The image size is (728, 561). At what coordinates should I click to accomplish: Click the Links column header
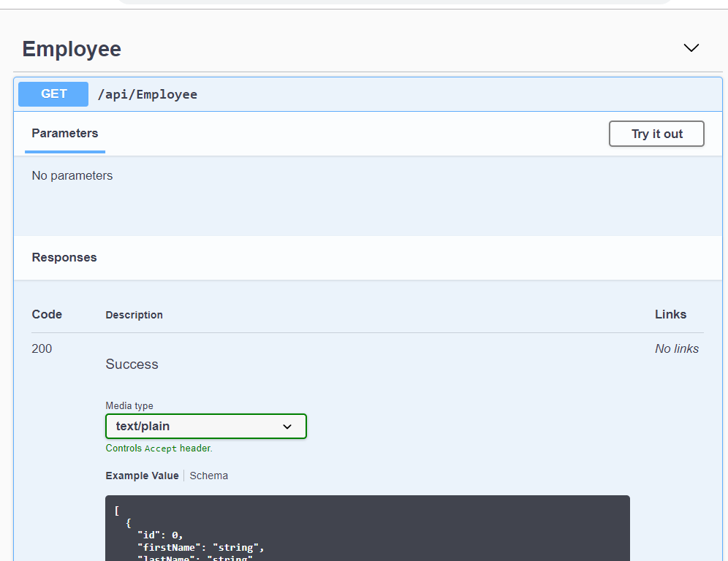tap(670, 315)
